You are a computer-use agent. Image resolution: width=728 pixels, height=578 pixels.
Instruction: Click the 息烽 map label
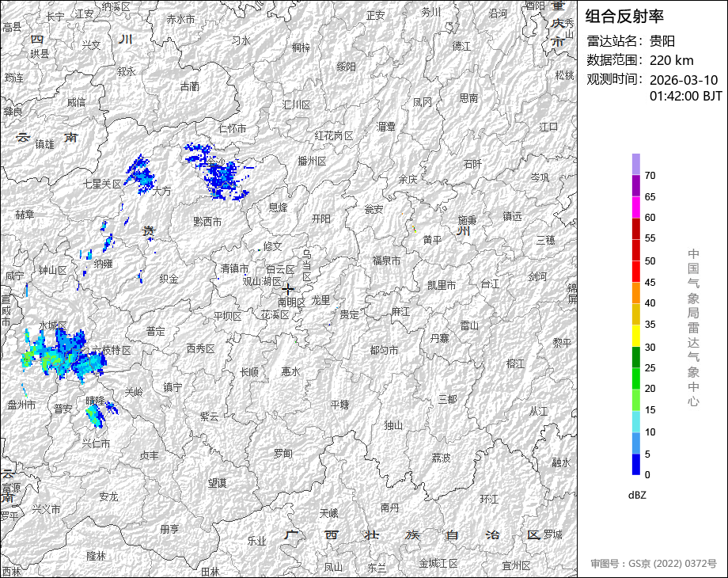click(x=278, y=207)
